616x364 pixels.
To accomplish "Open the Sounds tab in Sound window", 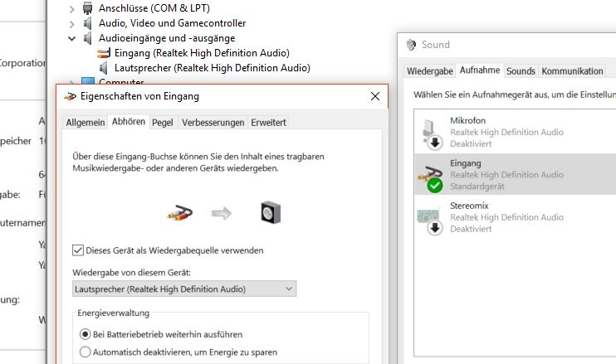I will [521, 71].
